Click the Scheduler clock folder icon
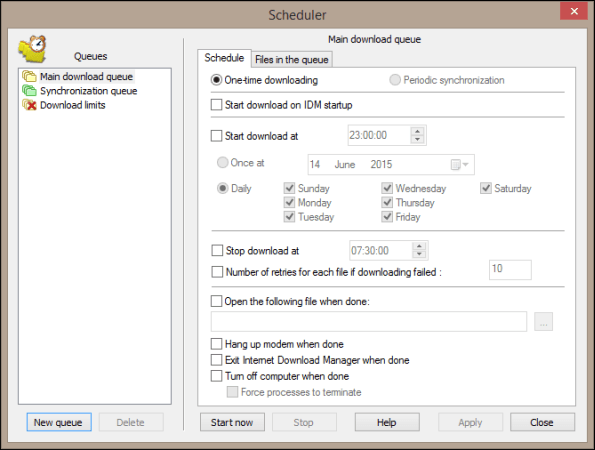The image size is (595, 450). click(32, 49)
